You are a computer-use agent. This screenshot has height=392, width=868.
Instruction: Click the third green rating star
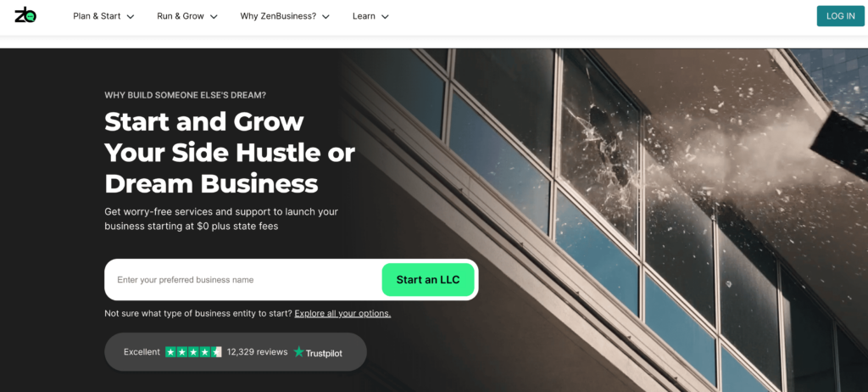click(x=194, y=351)
